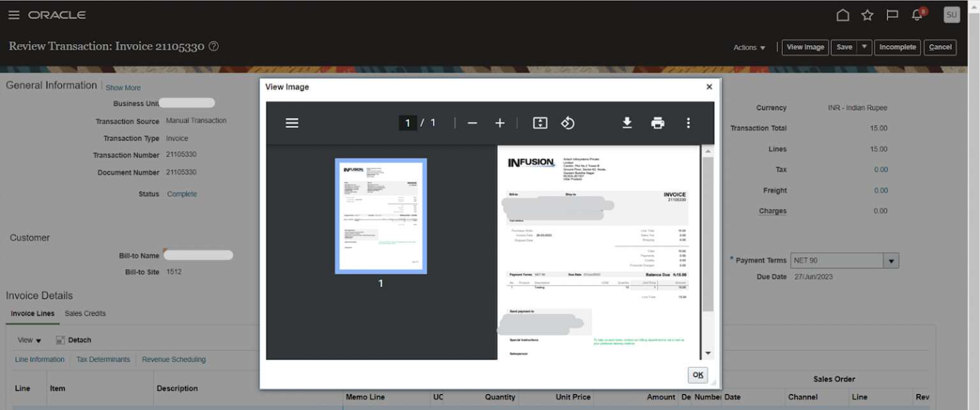Expand the Payment Terms dropdown
Viewport: 980px width, 410px height.
point(891,260)
